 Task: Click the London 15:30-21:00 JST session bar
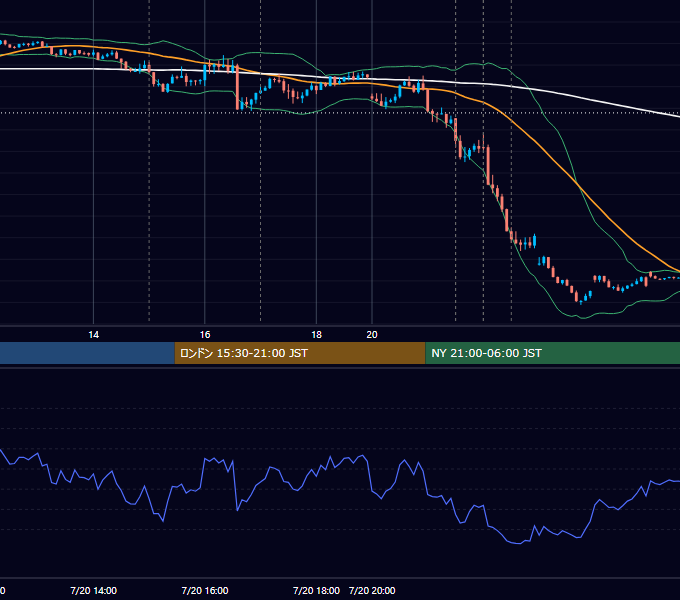point(300,353)
